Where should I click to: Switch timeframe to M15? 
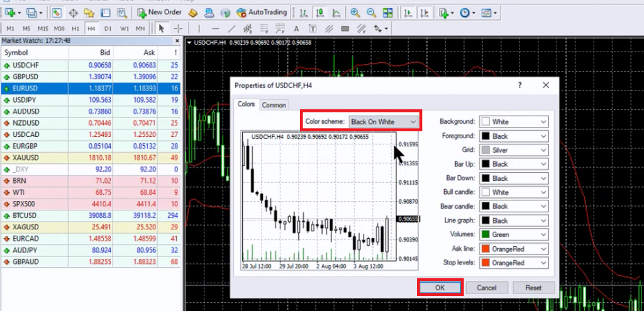[43, 29]
